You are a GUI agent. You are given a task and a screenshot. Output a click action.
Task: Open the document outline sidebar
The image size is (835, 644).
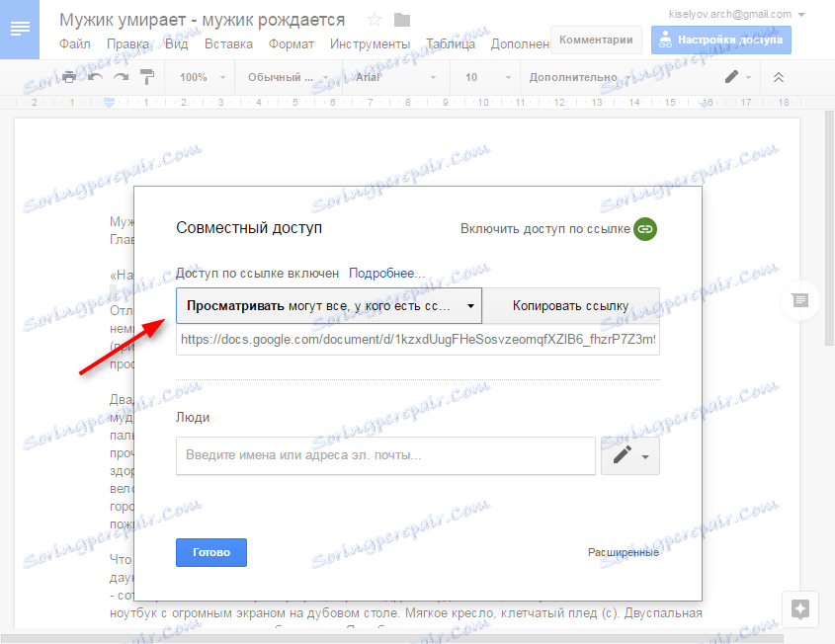click(x=19, y=30)
